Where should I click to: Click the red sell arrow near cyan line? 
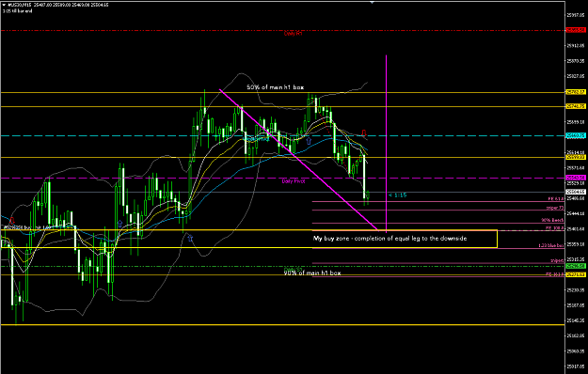(x=364, y=132)
